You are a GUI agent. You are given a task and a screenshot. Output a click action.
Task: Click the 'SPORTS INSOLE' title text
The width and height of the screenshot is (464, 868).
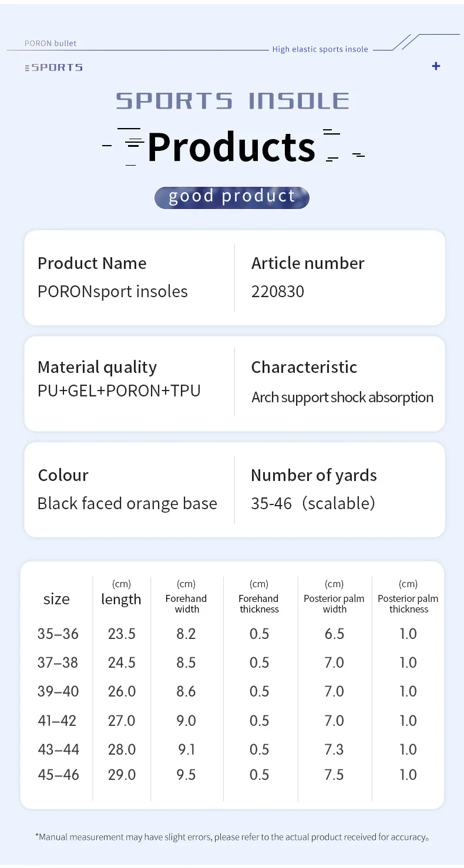[233, 101]
